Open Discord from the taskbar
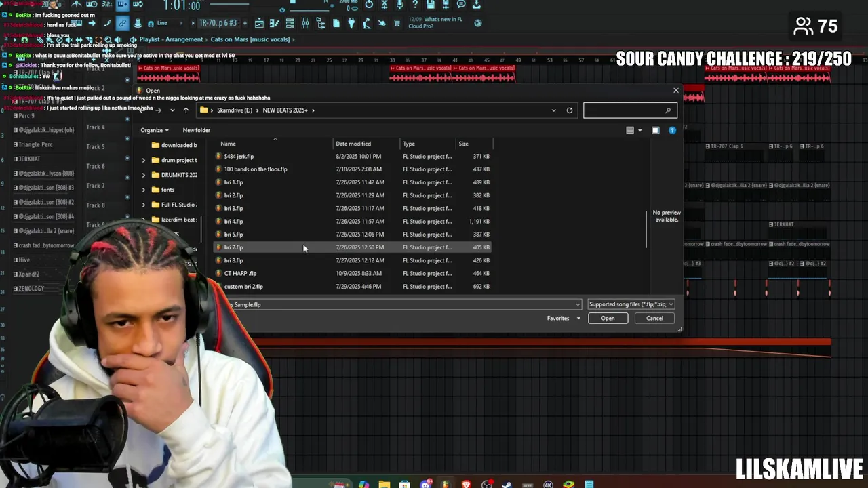This screenshot has height=488, width=868. pos(426,483)
